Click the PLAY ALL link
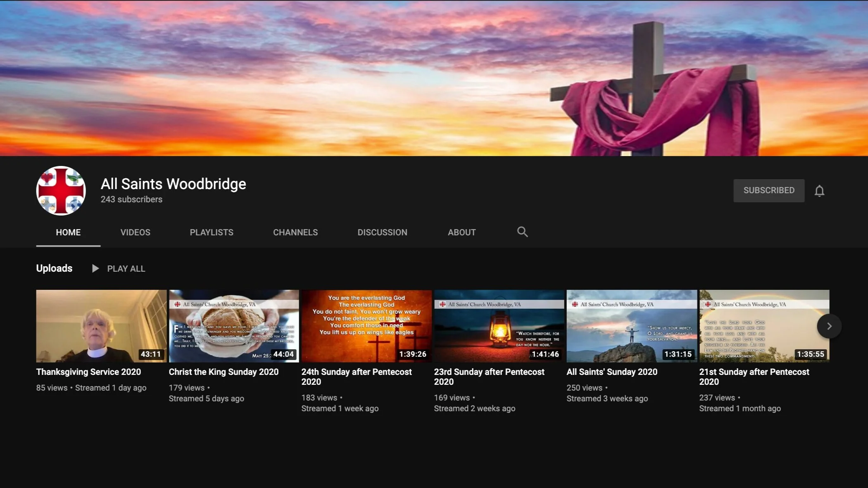This screenshot has width=868, height=488. click(126, 269)
